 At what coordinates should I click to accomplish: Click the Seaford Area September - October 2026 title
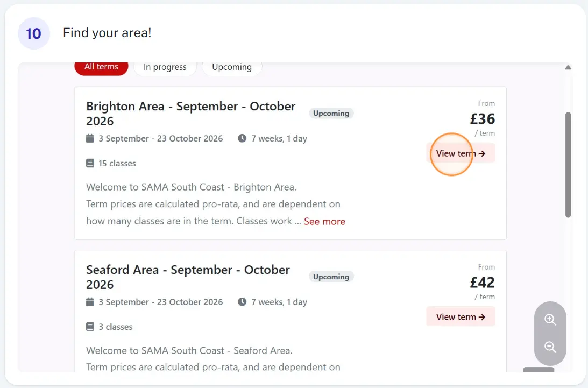point(188,277)
